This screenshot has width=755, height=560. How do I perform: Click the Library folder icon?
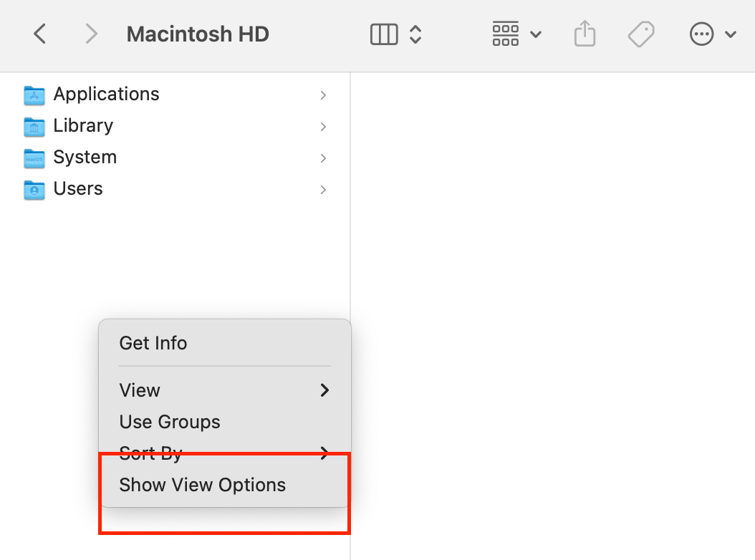click(x=34, y=126)
